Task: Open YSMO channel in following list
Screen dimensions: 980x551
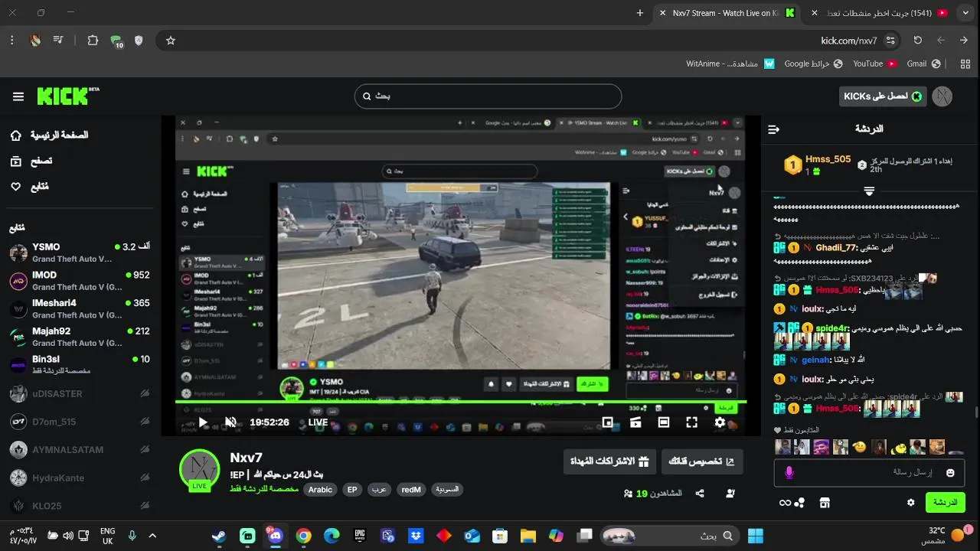Action: coord(80,253)
